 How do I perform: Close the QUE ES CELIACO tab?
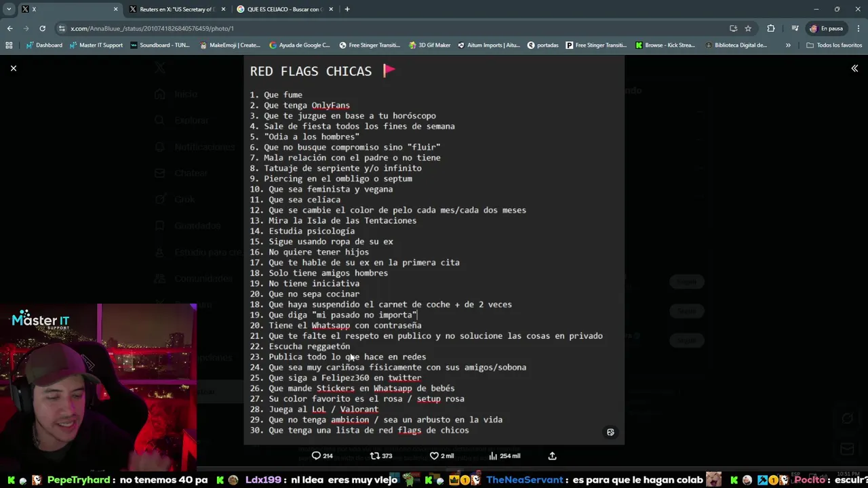pos(331,9)
